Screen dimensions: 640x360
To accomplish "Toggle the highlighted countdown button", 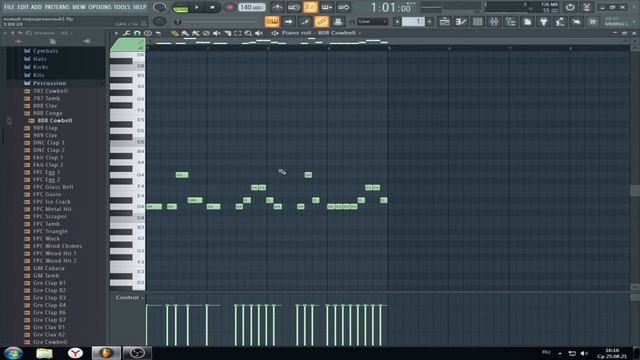I will [x=310, y=7].
